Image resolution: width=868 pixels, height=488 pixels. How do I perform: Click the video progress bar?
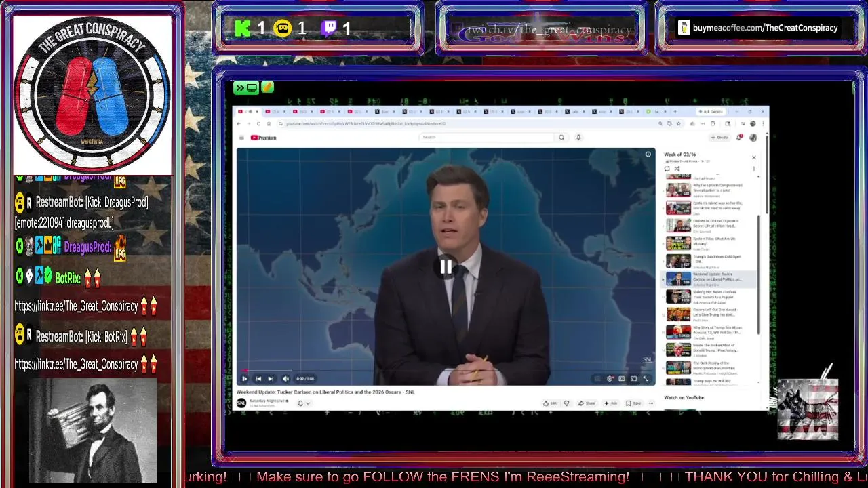446,371
